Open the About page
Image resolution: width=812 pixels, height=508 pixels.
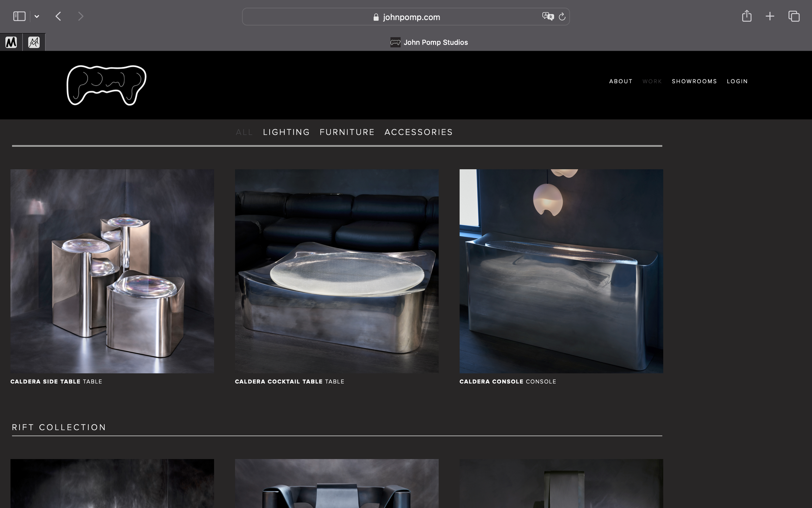[621, 81]
